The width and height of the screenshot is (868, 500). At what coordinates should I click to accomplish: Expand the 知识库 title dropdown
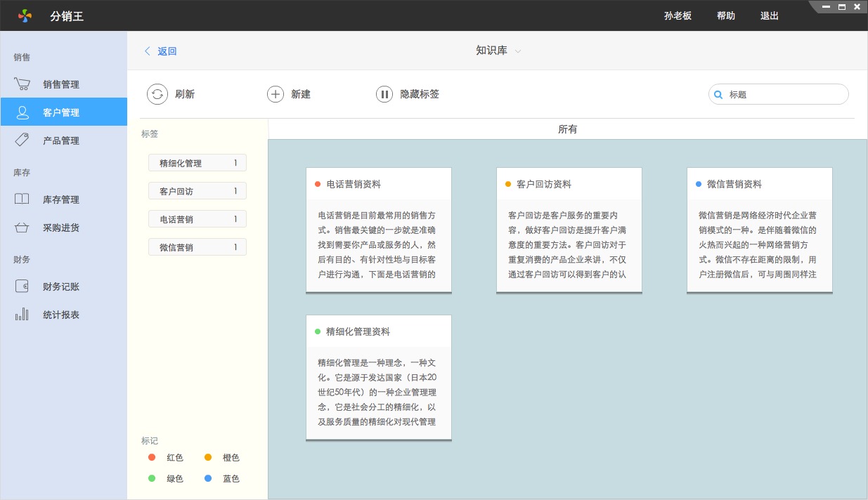coord(518,51)
